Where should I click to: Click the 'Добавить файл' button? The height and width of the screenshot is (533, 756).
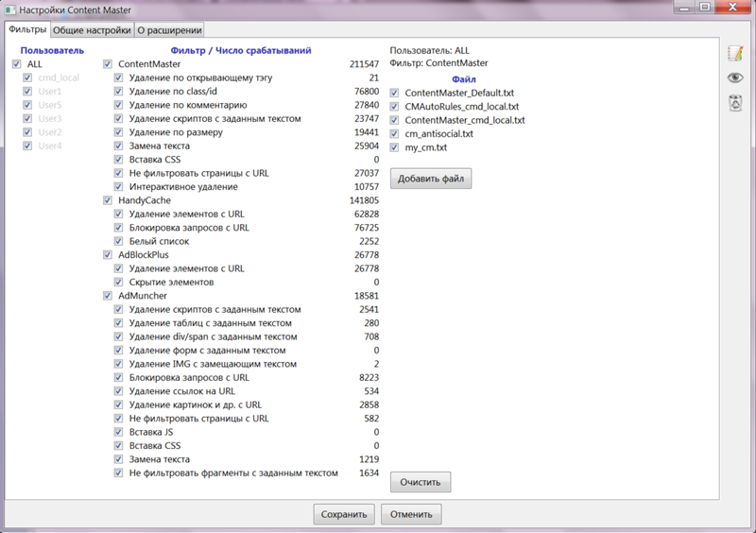click(x=431, y=179)
